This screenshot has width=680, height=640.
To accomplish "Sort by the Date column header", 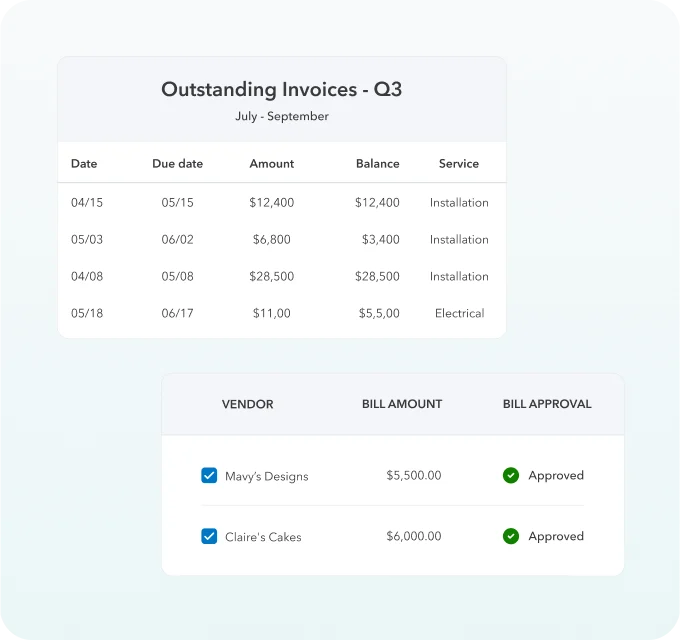I will pos(84,163).
